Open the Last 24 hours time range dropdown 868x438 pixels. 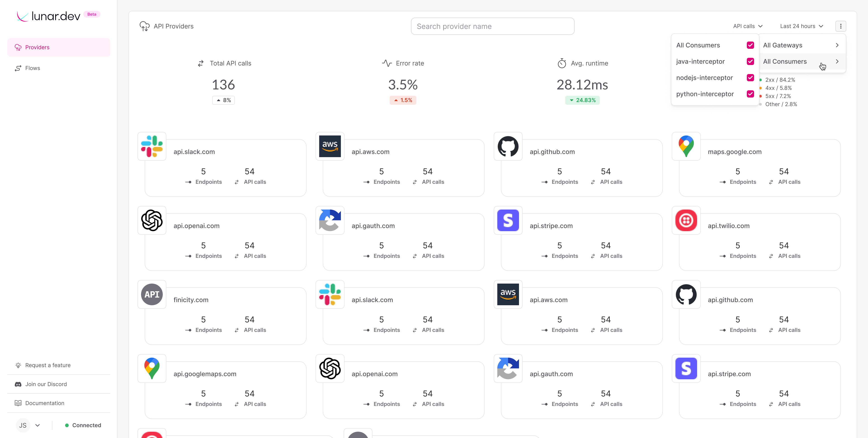(x=801, y=26)
